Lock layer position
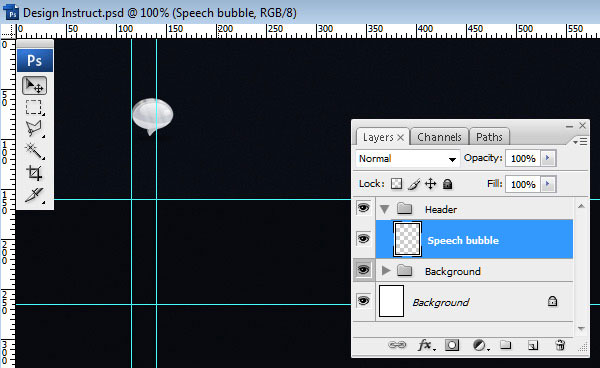Screen dimensions: 600x368 click(x=430, y=184)
